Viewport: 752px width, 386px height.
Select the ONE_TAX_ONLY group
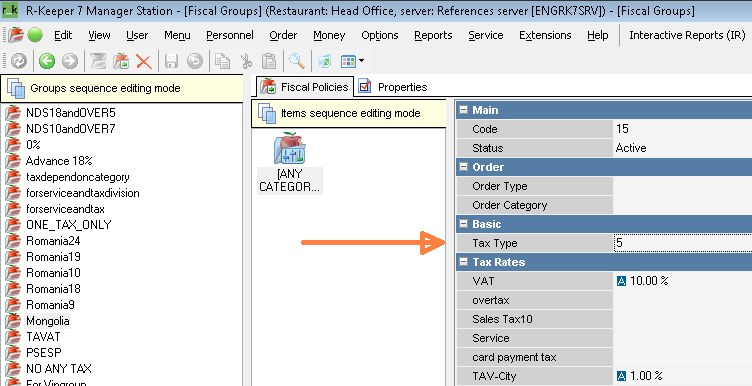[x=69, y=225]
